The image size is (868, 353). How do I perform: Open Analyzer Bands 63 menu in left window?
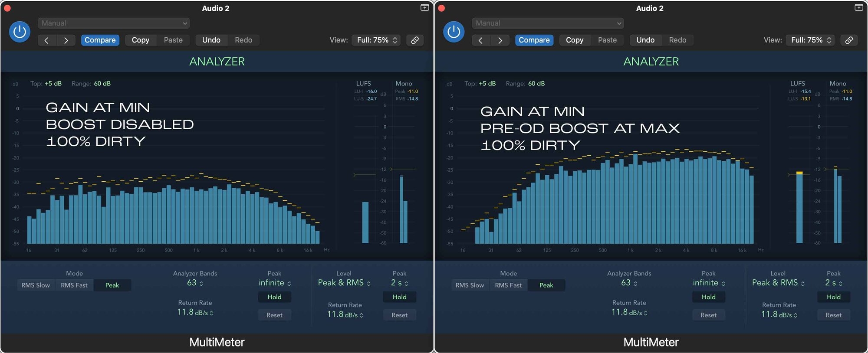click(195, 283)
